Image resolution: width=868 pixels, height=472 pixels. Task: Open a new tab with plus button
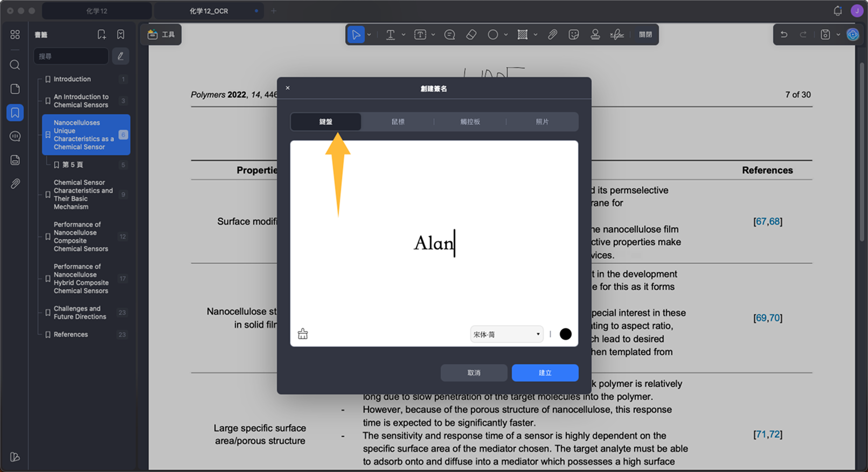(274, 11)
